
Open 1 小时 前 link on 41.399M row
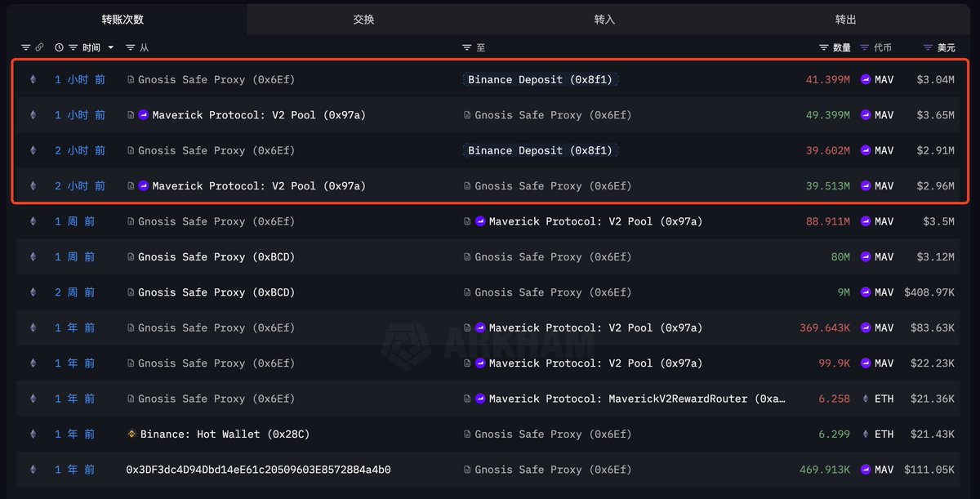tap(80, 79)
